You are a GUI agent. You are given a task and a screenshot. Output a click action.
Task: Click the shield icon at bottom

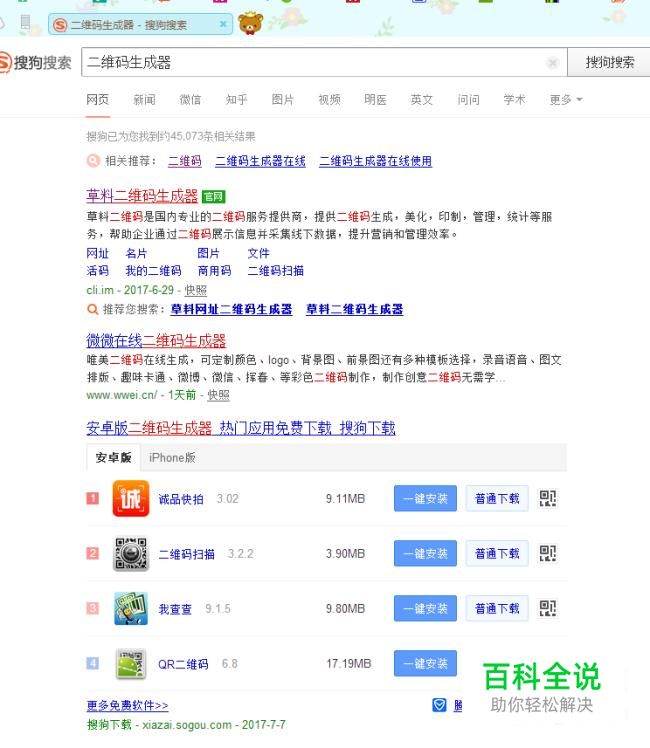[x=439, y=705]
